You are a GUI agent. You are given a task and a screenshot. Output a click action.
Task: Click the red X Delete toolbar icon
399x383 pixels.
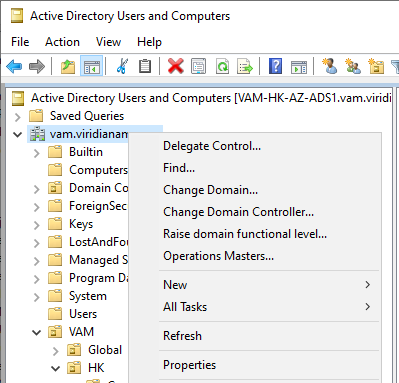pyautogui.click(x=175, y=66)
